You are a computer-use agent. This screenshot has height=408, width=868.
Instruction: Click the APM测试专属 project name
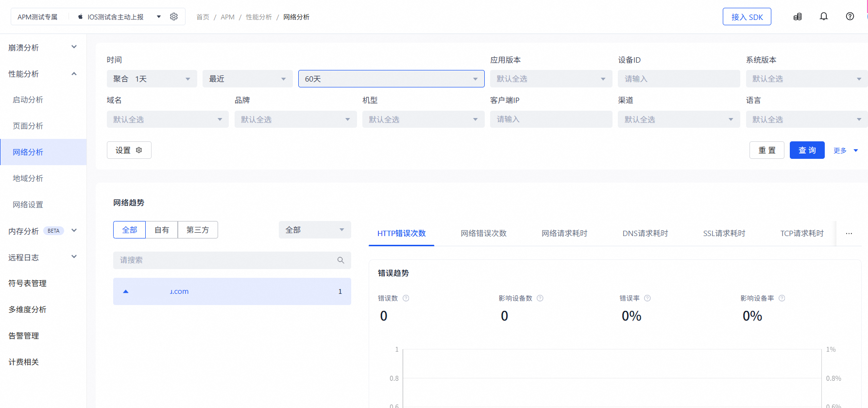[37, 17]
